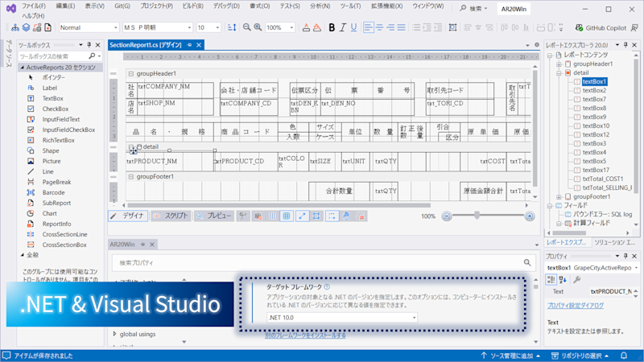Center-align the text

click(379, 27)
